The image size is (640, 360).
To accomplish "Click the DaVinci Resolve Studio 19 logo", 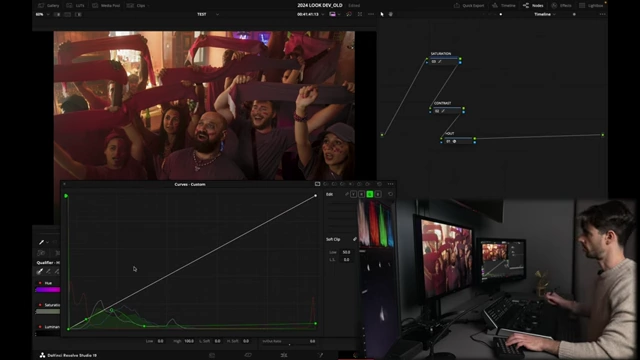I will click(x=42, y=355).
